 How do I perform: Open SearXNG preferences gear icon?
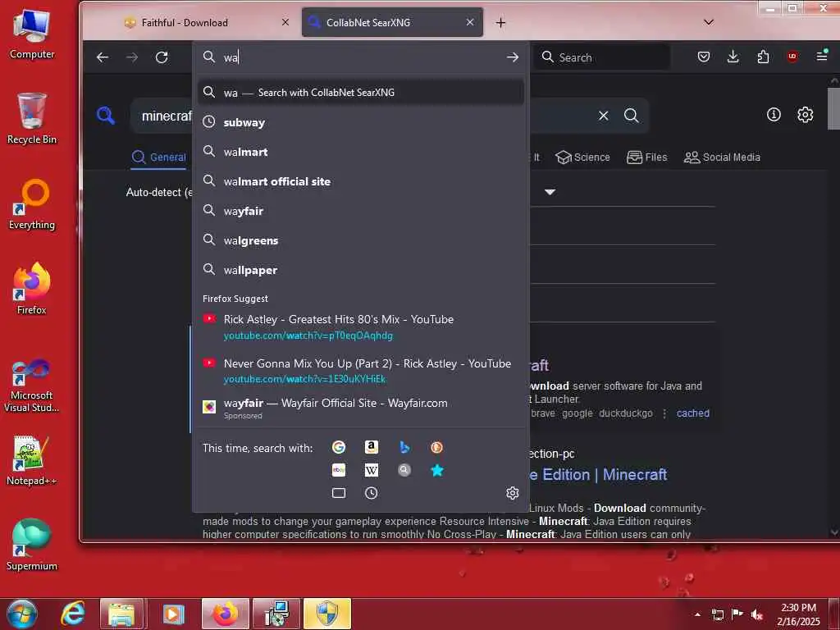pyautogui.click(x=806, y=114)
